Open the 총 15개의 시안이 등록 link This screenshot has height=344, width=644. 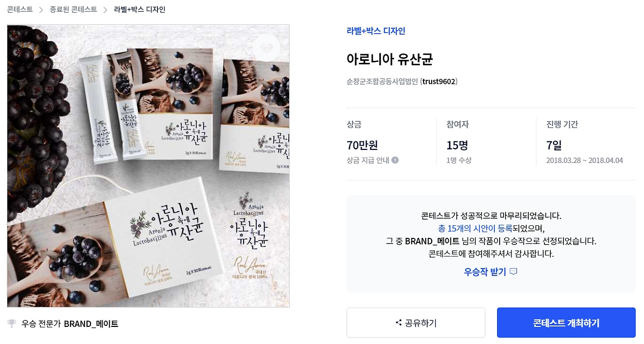pyautogui.click(x=476, y=228)
